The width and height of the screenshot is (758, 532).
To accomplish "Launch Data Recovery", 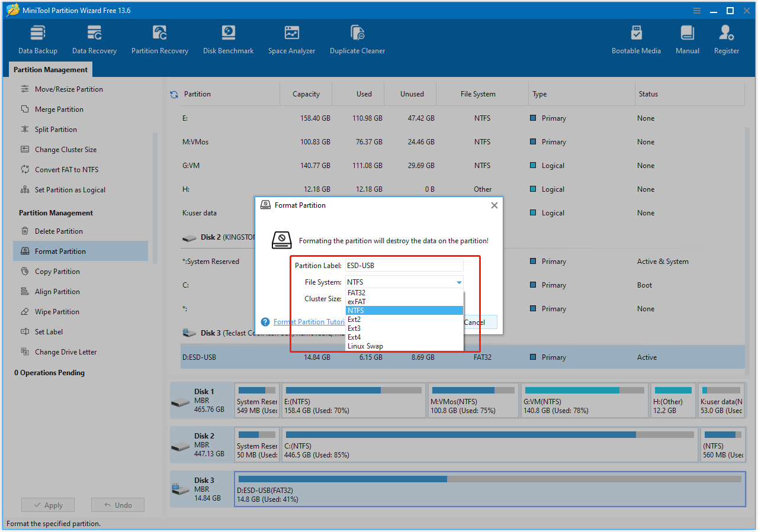I will click(x=94, y=38).
